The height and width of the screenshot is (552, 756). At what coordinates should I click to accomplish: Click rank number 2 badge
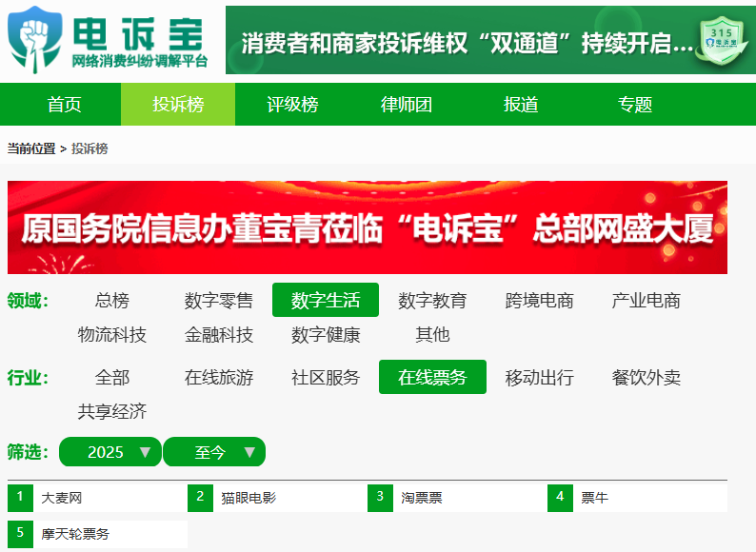point(200,498)
